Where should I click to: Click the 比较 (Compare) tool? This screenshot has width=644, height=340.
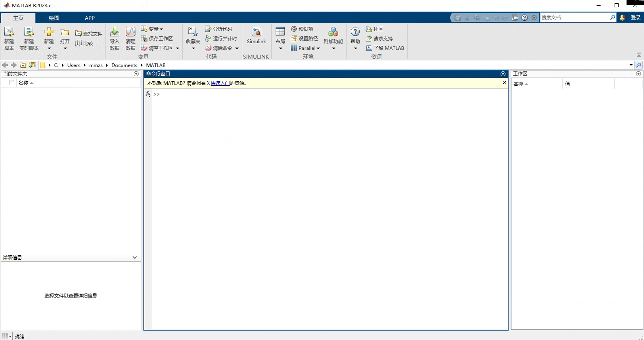[84, 43]
